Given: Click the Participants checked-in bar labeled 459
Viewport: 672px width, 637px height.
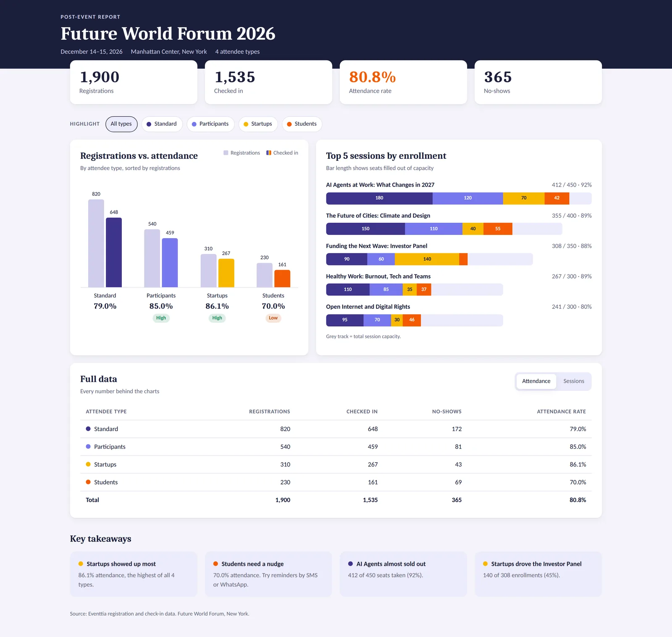Looking at the screenshot, I should pyautogui.click(x=170, y=263).
